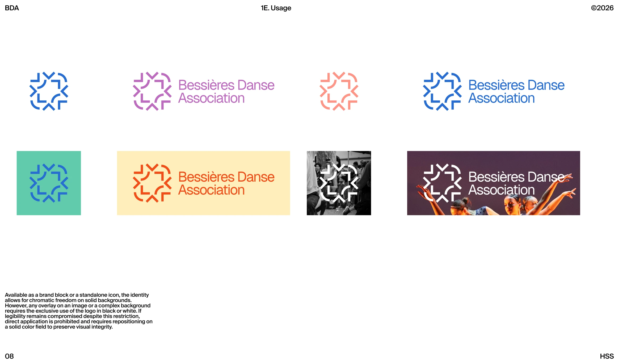Click the white icon over the grayscale photo
Viewport: 619px width, 364px height.
339,183
